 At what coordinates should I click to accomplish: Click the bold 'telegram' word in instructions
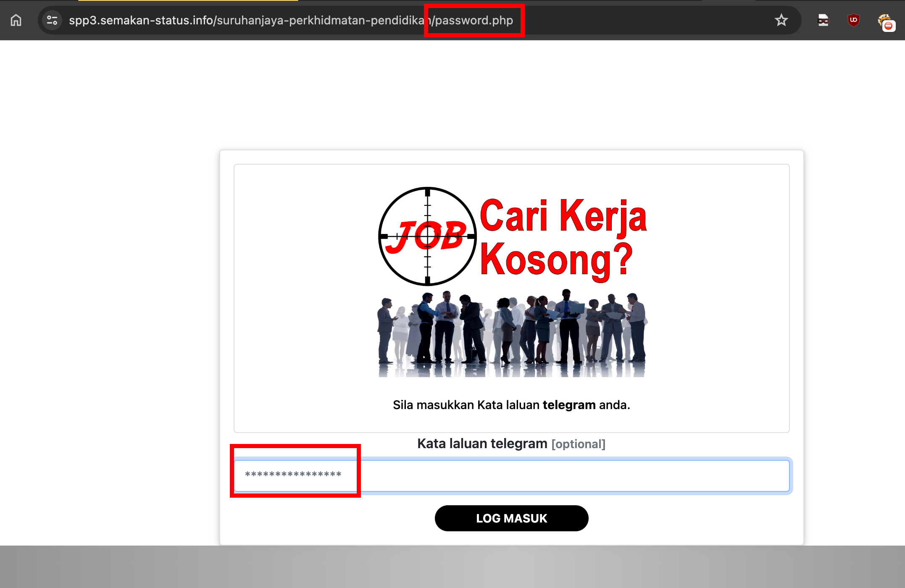pos(569,405)
